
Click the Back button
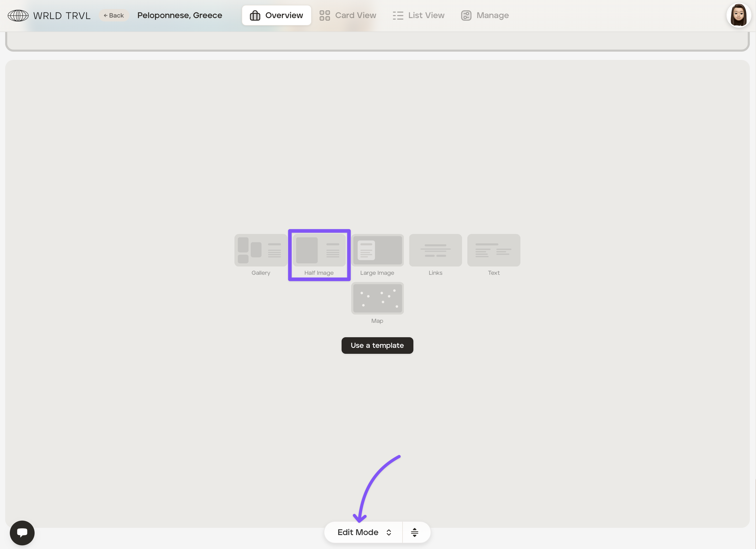click(x=114, y=15)
